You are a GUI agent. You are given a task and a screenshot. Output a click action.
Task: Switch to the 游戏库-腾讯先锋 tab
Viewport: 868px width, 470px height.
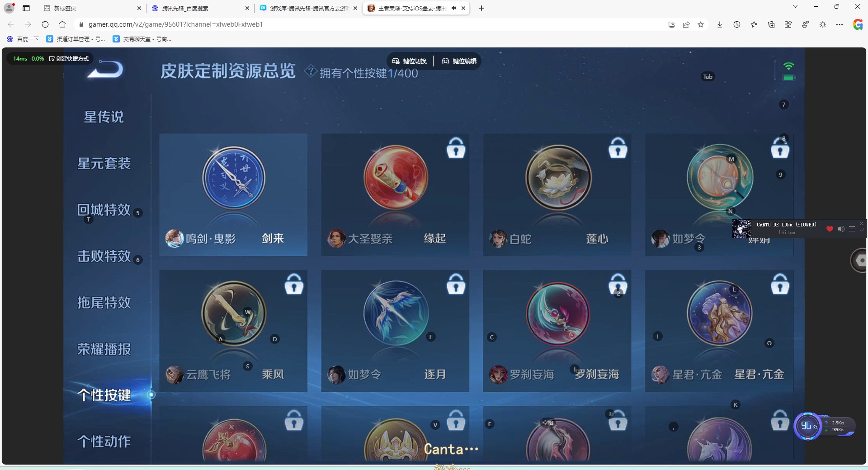(302, 8)
